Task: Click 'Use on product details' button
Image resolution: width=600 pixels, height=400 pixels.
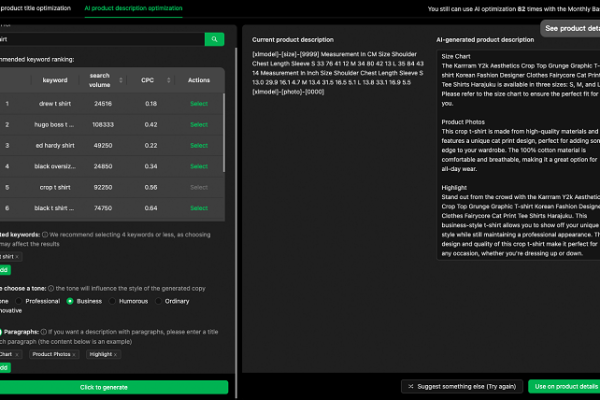Action: (564, 387)
